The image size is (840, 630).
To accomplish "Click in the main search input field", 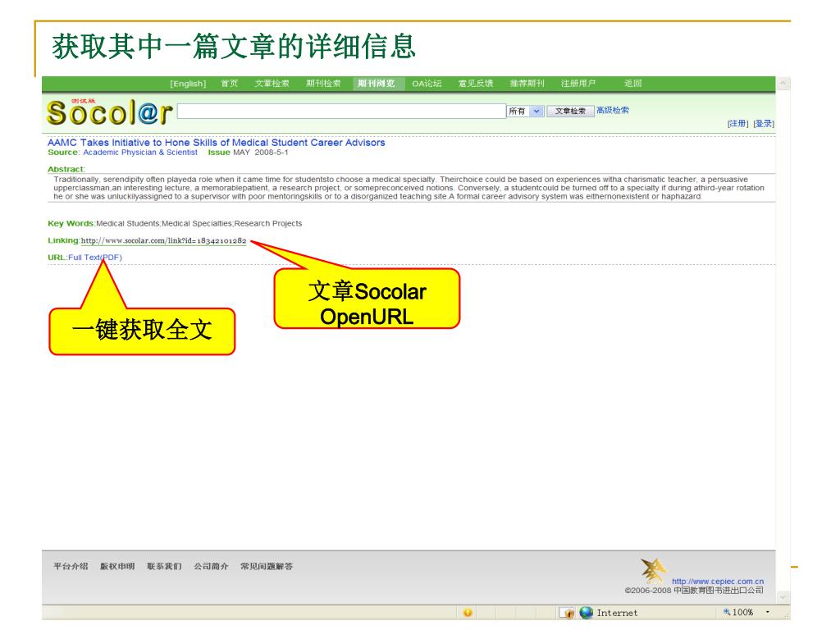I will click(341, 111).
